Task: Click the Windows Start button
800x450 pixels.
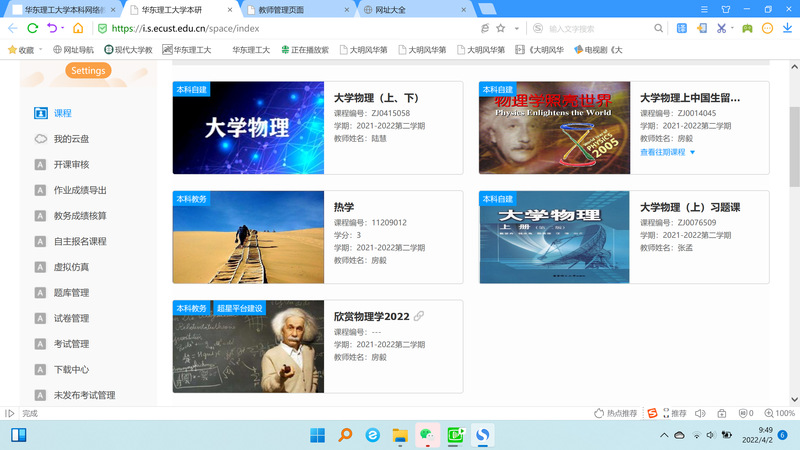Action: point(318,435)
